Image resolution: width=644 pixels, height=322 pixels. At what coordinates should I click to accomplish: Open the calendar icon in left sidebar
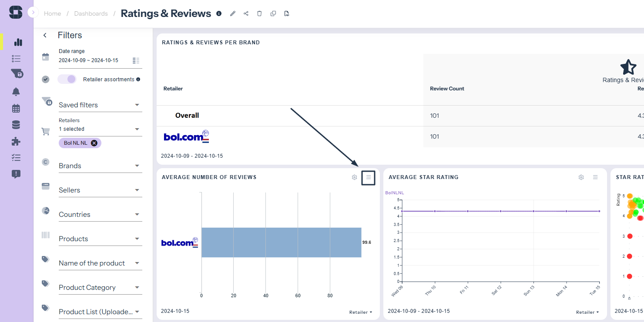tap(16, 108)
